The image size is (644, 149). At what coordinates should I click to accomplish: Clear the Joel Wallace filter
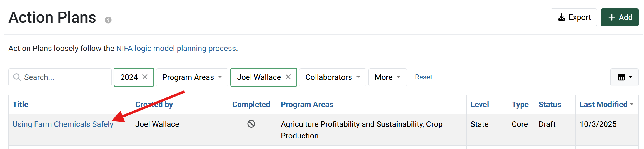(288, 77)
